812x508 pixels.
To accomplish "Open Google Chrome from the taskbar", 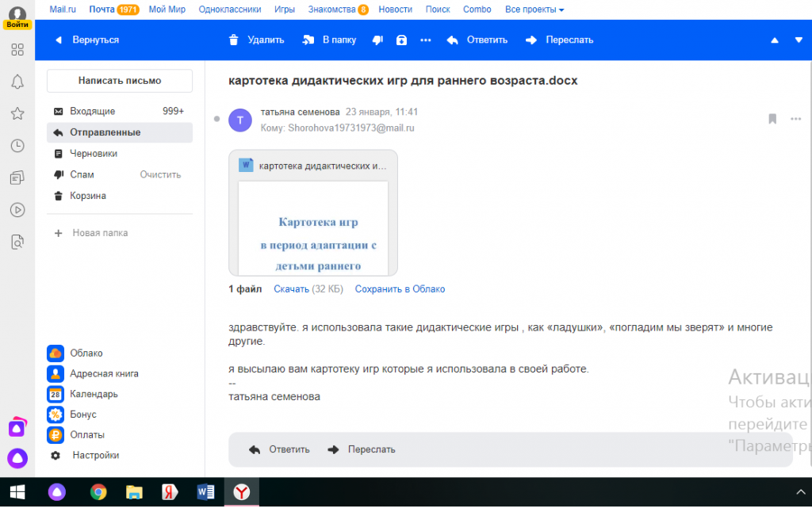I will [98, 492].
